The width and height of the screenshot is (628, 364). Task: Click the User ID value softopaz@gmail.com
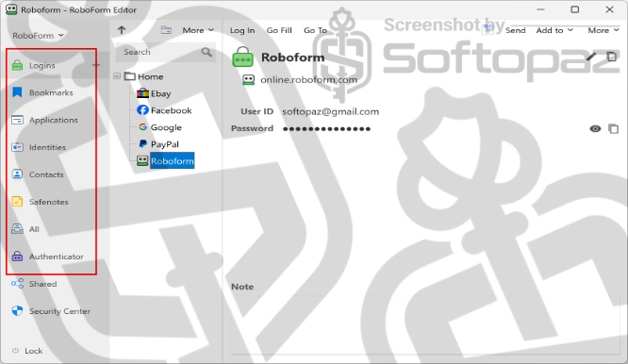pos(330,111)
